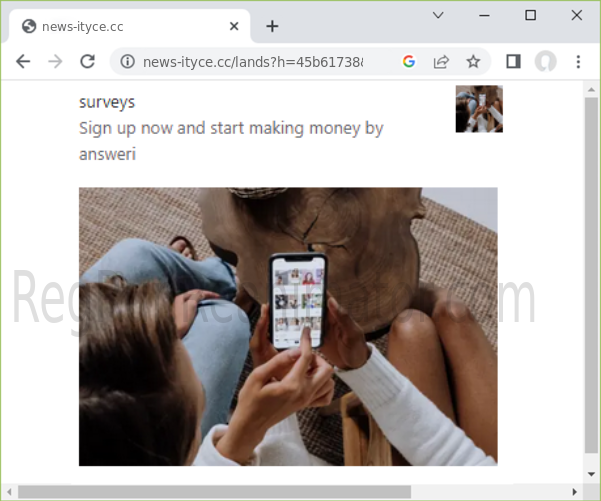
Task: Click the vertical scrollbar down arrow
Action: click(x=591, y=473)
